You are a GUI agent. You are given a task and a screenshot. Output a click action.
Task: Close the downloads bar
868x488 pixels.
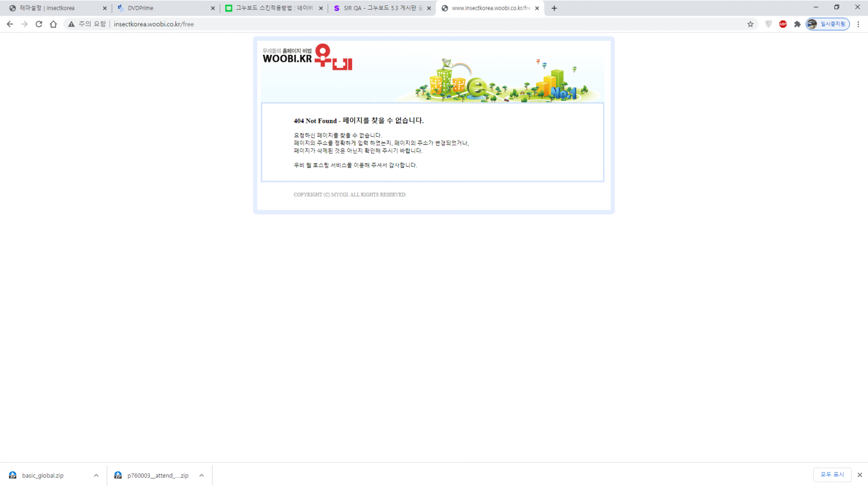tap(859, 475)
